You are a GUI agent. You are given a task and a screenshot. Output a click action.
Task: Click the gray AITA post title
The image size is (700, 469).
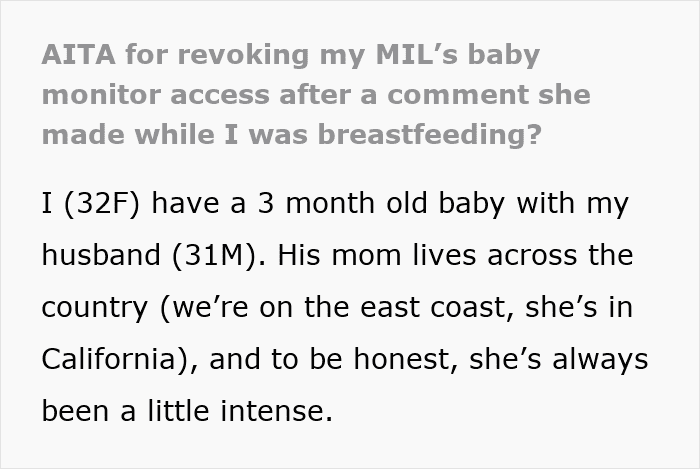[x=316, y=95]
